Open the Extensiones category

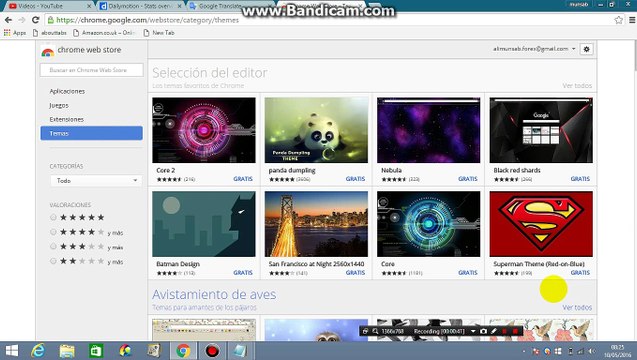[66, 119]
